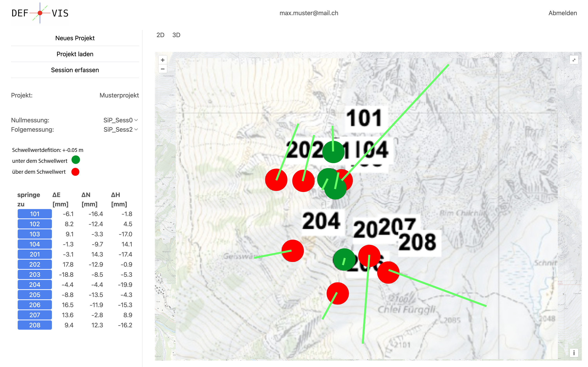Choose Session erfassen
The height and width of the screenshot is (367, 588).
point(75,70)
